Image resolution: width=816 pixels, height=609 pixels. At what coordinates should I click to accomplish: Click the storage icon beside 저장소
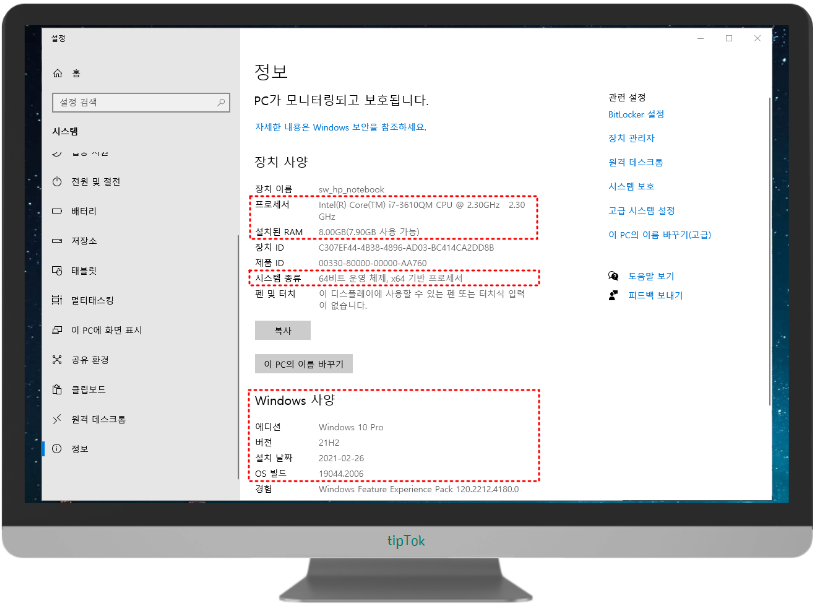(x=57, y=241)
